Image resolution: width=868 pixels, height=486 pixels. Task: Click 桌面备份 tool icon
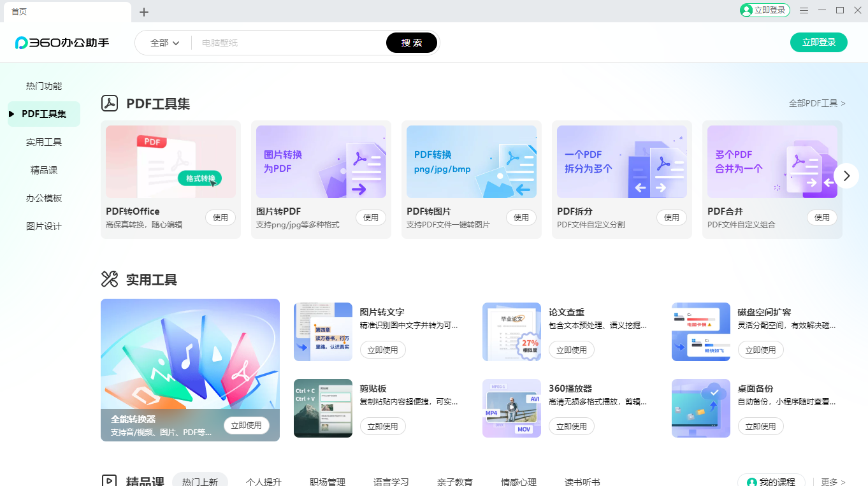coord(701,408)
